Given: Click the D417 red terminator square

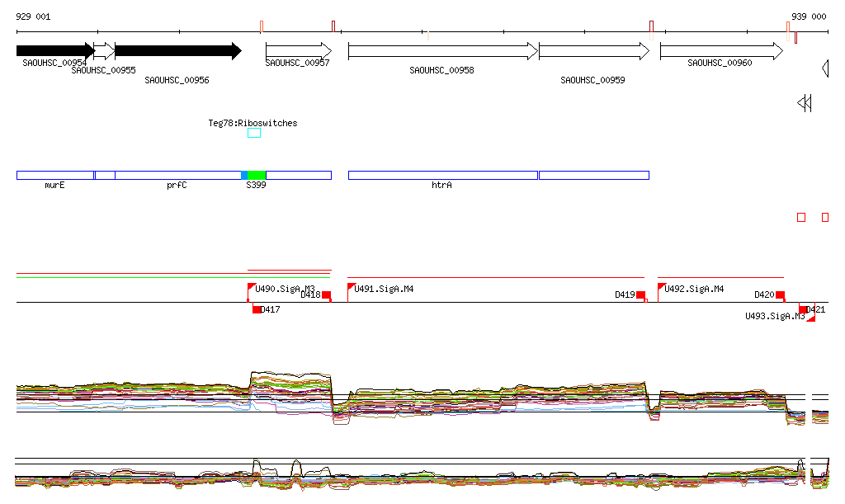Looking at the screenshot, I should [x=257, y=309].
